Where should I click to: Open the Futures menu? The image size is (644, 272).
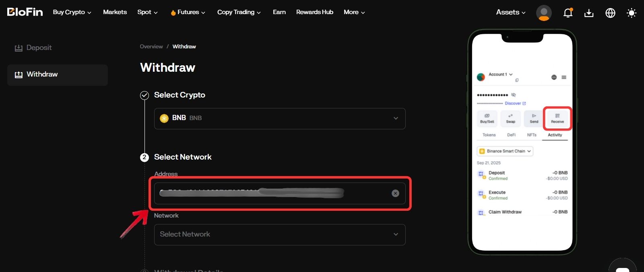tap(188, 12)
